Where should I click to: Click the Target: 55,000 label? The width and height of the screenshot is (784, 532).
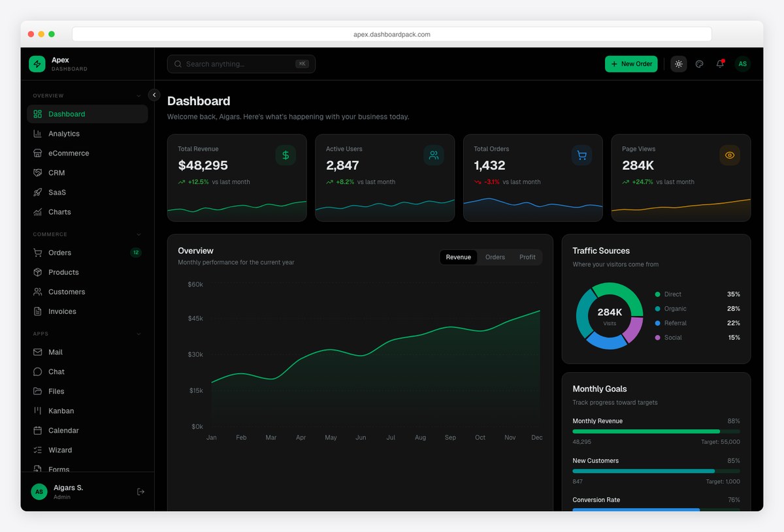tap(721, 442)
